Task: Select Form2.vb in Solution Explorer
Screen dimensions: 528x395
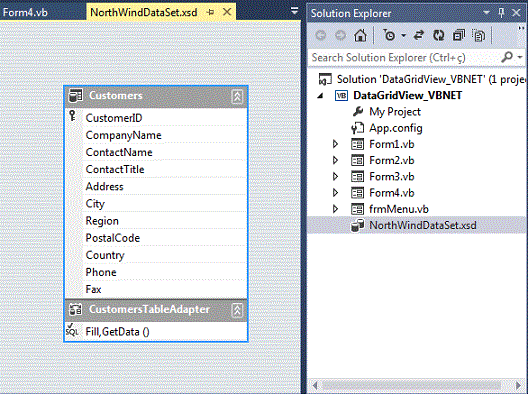Action: tap(392, 160)
